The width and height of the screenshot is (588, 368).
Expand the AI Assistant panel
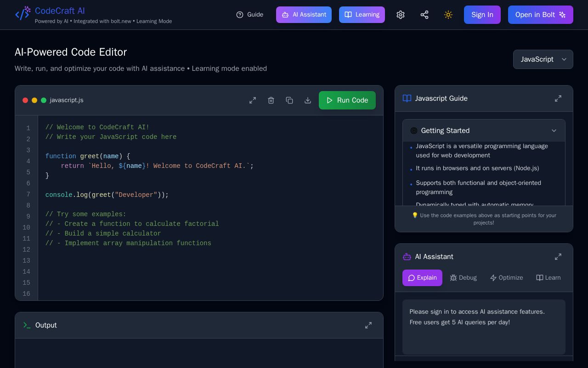pyautogui.click(x=558, y=257)
